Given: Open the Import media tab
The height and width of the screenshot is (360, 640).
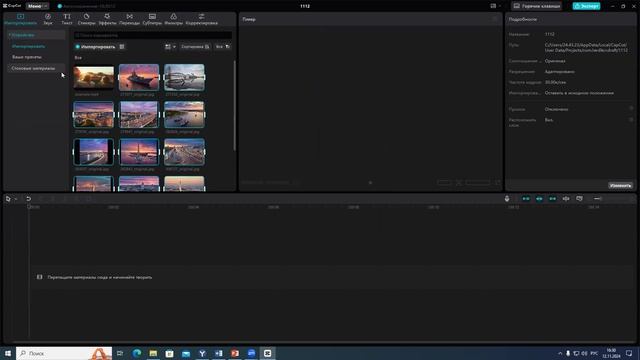Looking at the screenshot, I should pyautogui.click(x=20, y=19).
